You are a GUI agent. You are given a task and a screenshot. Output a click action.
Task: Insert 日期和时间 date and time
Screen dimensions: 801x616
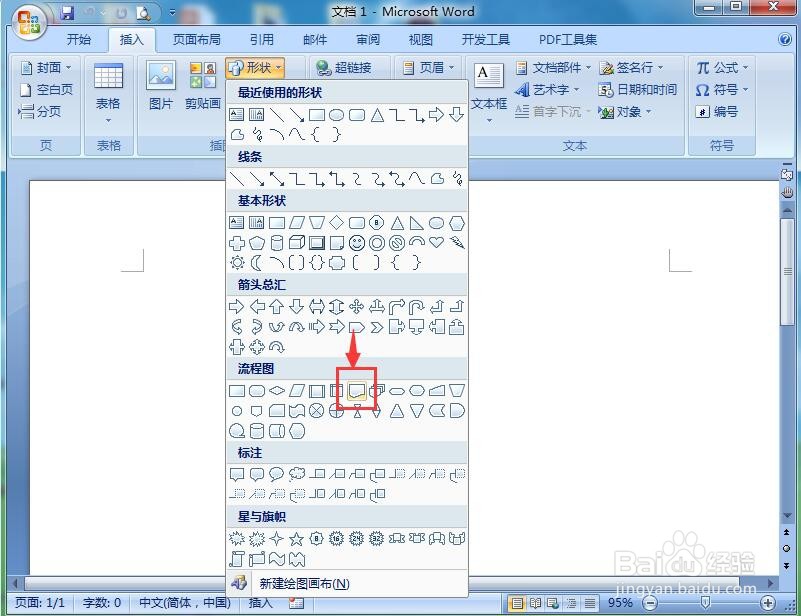638,90
